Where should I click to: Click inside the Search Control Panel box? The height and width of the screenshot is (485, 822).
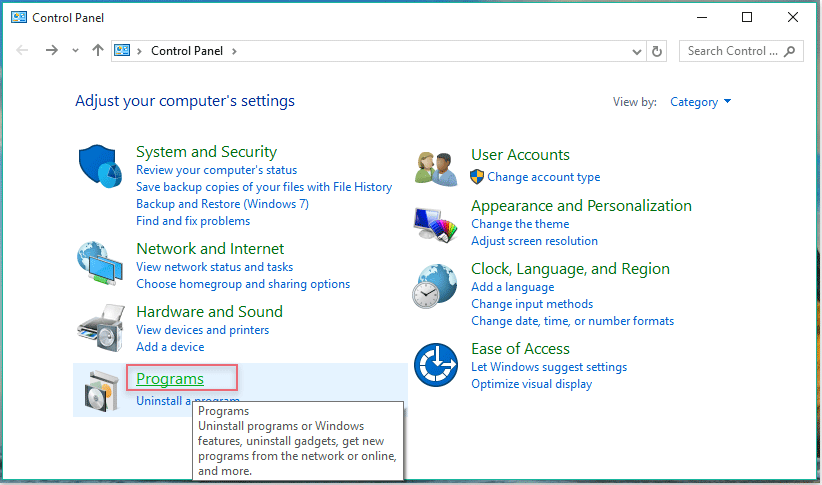click(733, 51)
